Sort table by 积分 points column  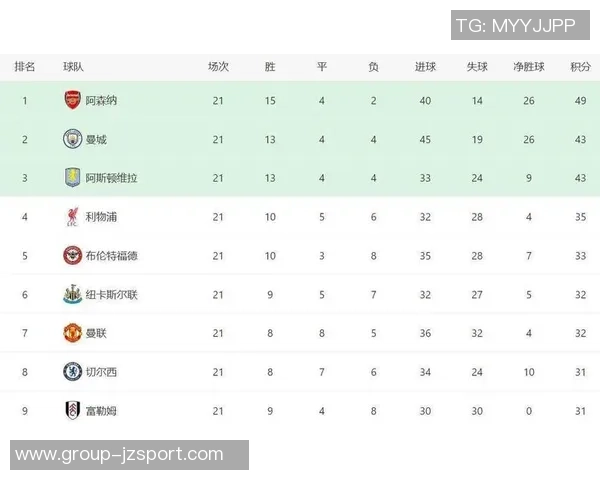tap(580, 67)
